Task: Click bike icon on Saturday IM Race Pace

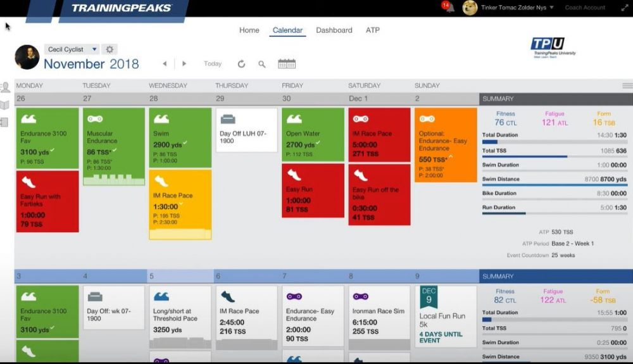Action: pyautogui.click(x=361, y=118)
